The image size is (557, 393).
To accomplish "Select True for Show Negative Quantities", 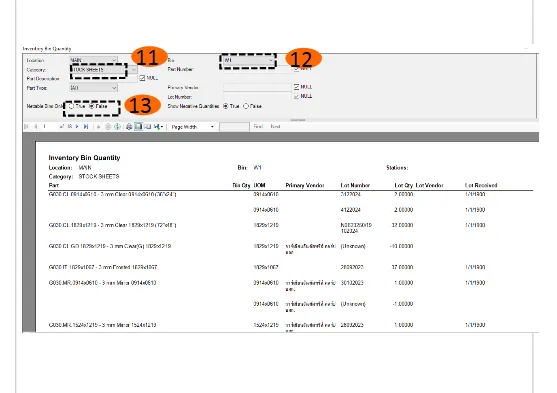I will pyautogui.click(x=226, y=106).
